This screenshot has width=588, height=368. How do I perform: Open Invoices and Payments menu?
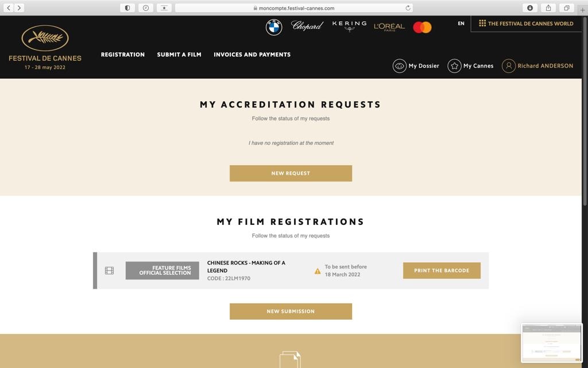pyautogui.click(x=252, y=55)
